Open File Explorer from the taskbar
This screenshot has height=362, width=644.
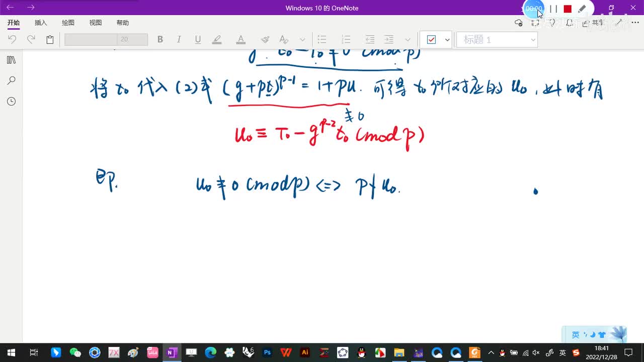click(399, 352)
